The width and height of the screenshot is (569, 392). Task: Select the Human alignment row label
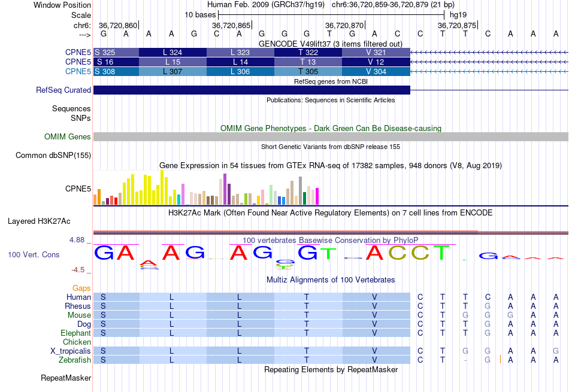click(x=78, y=297)
